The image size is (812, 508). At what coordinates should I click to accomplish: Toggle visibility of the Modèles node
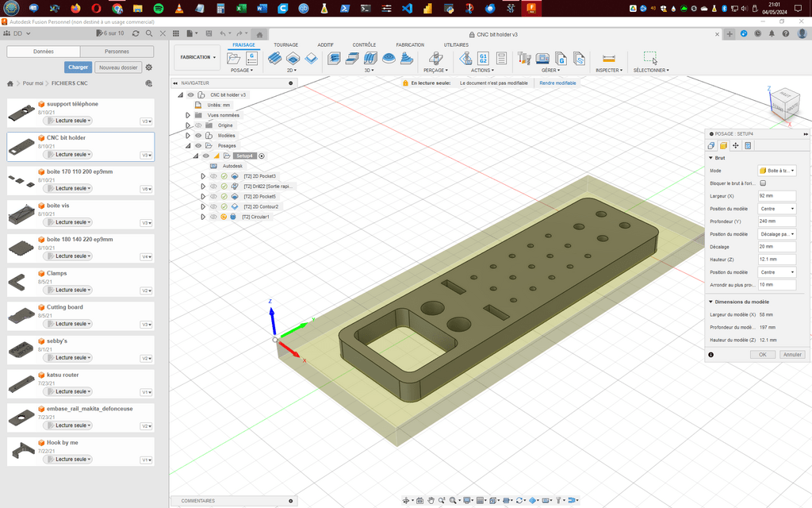click(198, 135)
